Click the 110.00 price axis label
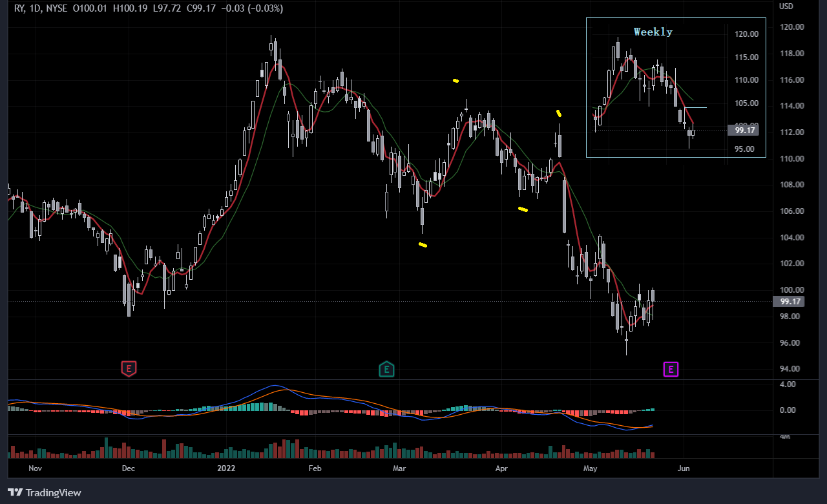 pyautogui.click(x=791, y=158)
